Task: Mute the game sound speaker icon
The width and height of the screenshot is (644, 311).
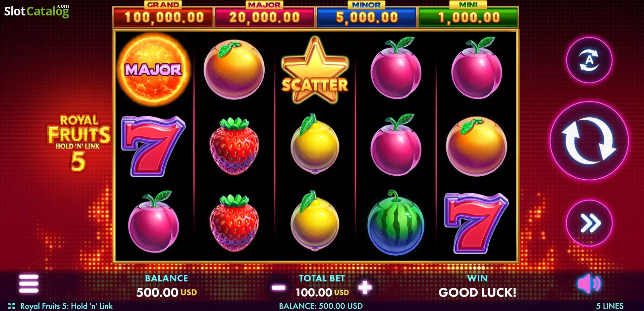Action: point(589,283)
